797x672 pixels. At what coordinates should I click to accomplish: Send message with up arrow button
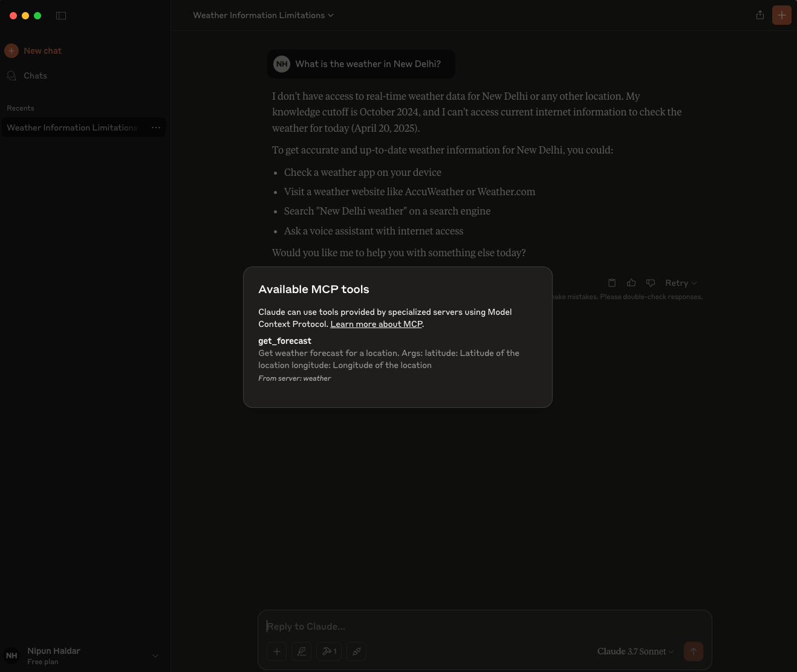click(x=694, y=651)
